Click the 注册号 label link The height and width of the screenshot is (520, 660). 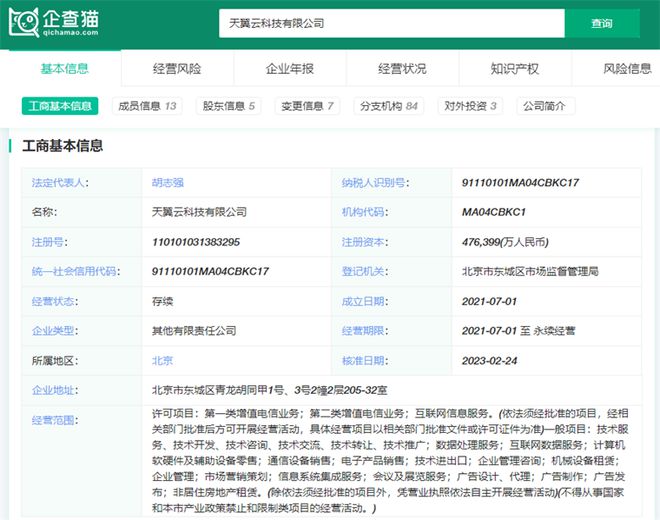(x=48, y=242)
